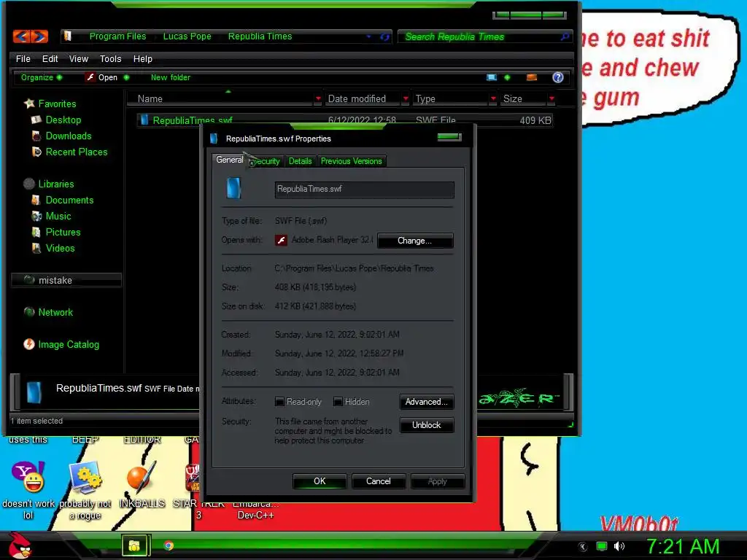Open the Date modified column dropdown
Viewport: 747px width, 560px height.
(x=406, y=98)
